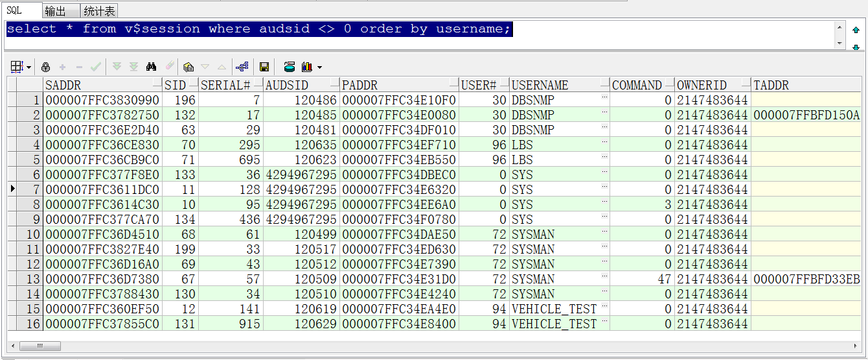Click the COMMAND value 3 in row 8
Image resolution: width=868 pixels, height=360 pixels.
668,204
